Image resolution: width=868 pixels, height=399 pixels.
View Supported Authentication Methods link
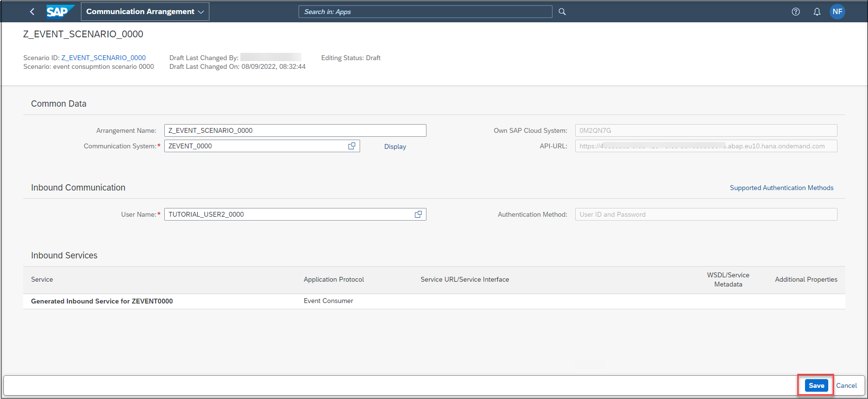tap(782, 188)
